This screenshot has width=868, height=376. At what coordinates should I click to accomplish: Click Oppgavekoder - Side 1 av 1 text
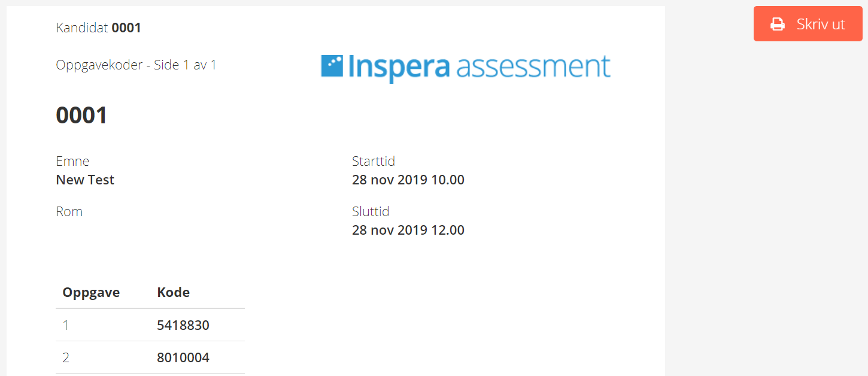pos(136,65)
